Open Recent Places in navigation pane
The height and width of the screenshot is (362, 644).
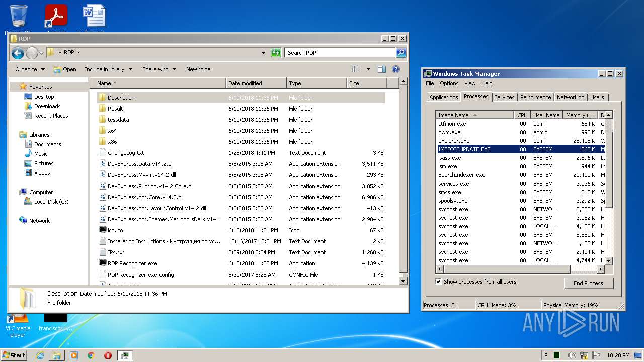(x=51, y=116)
